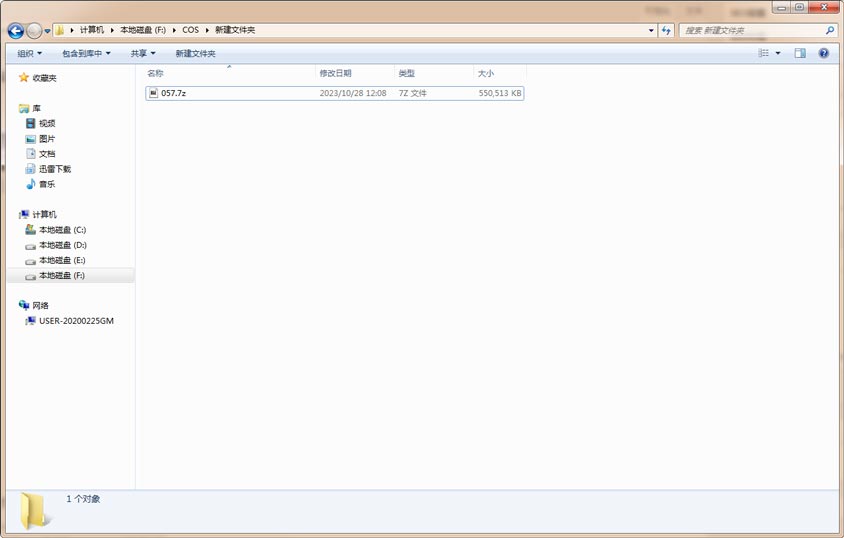This screenshot has width=844, height=538.
Task: Open 收藏夹 favorites star in sidebar
Action: pos(43,77)
